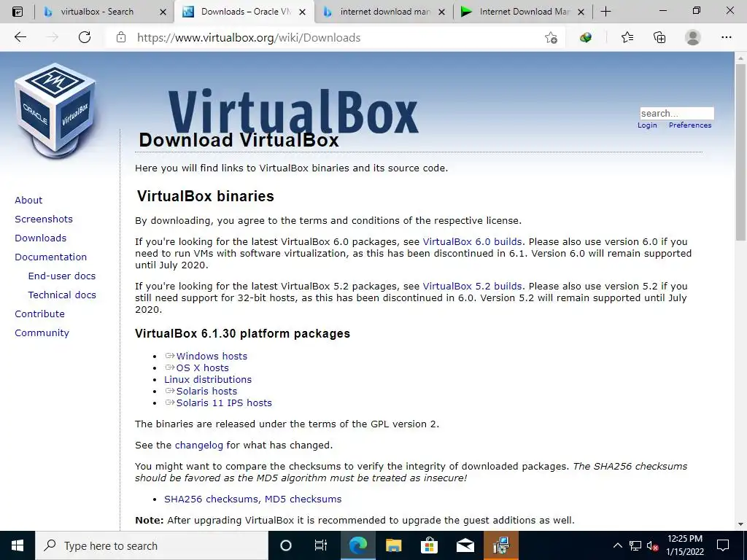Screen dimensions: 747x560
Task: Open a new browser tab
Action: pyautogui.click(x=605, y=12)
